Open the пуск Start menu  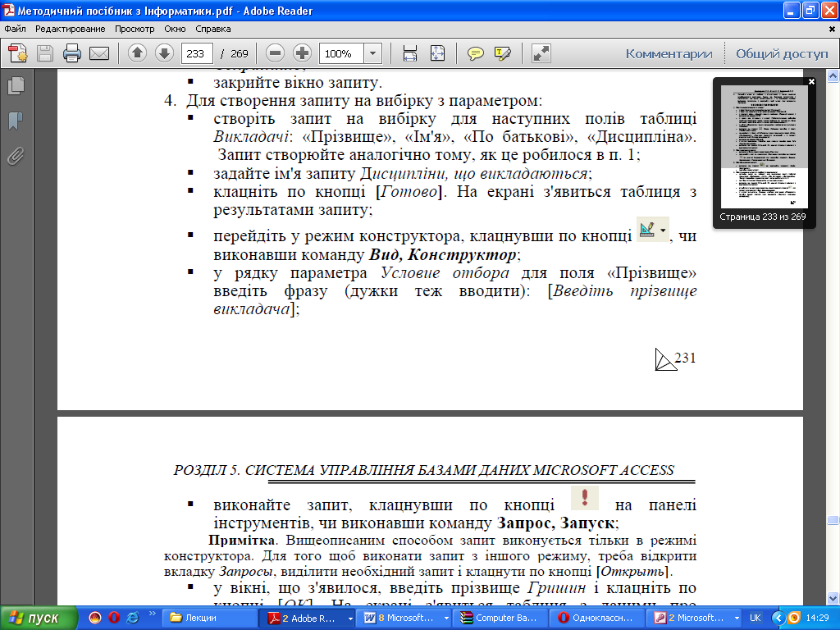39,618
